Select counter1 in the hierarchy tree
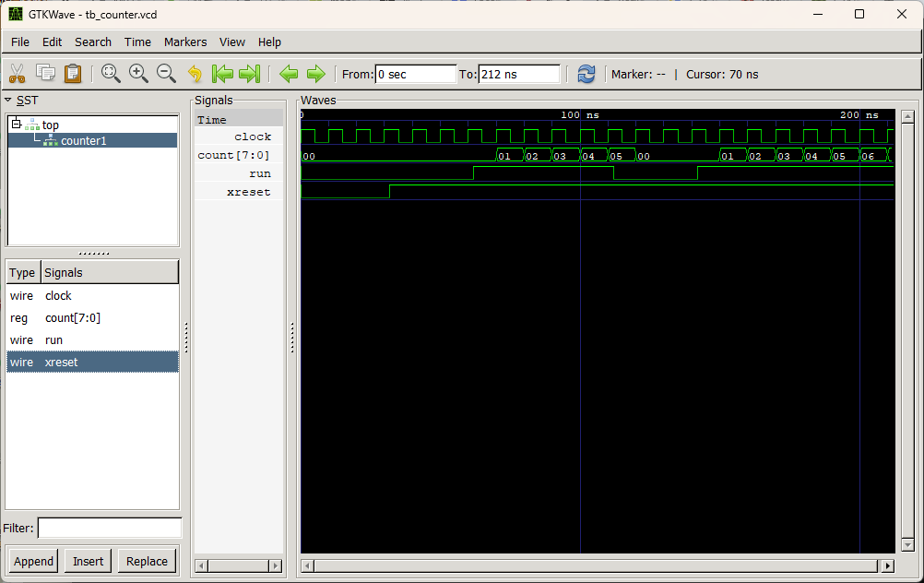 click(x=83, y=140)
